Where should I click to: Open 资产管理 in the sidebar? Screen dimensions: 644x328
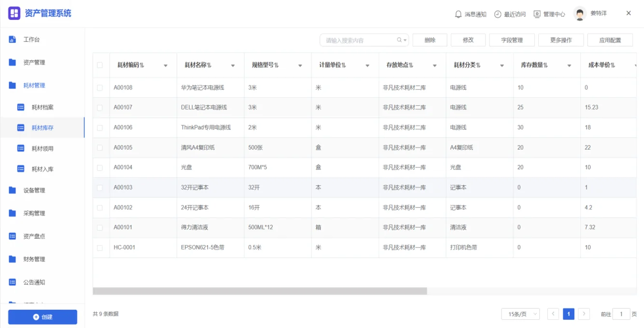coord(42,62)
